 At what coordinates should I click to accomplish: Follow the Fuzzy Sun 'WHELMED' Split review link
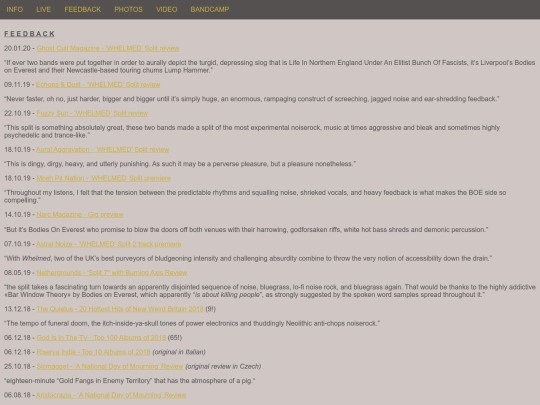(92, 113)
